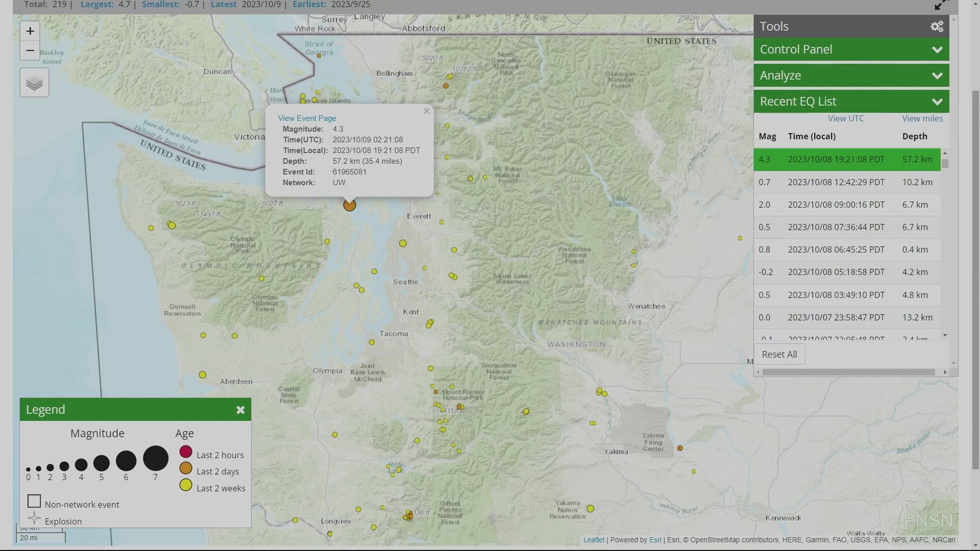Select the 0.0 magnitude row at 23:58:47

pyautogui.click(x=847, y=317)
